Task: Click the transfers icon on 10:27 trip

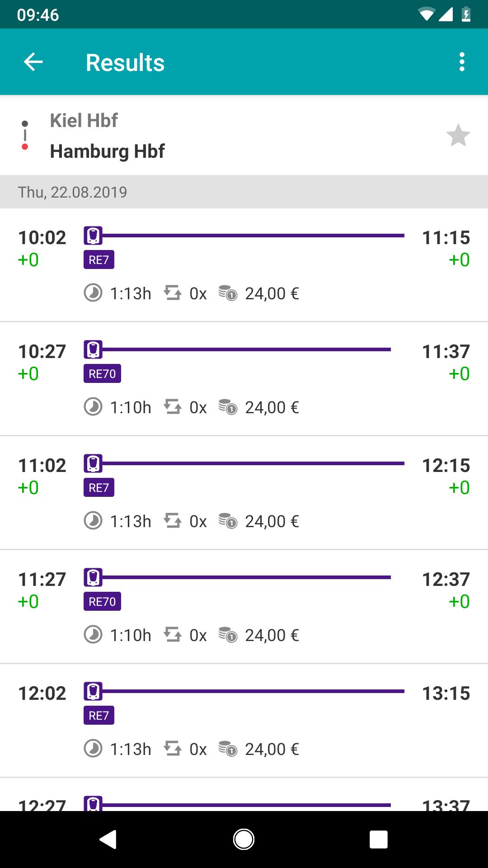Action: (173, 407)
